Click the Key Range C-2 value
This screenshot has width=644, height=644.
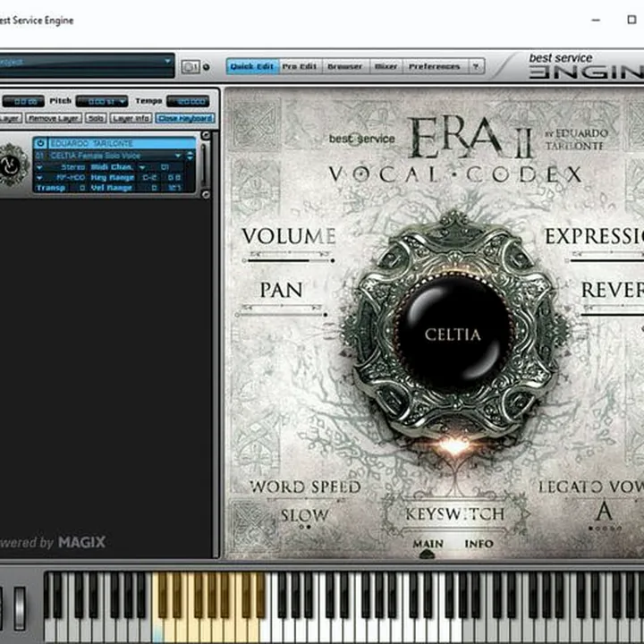pos(149,178)
